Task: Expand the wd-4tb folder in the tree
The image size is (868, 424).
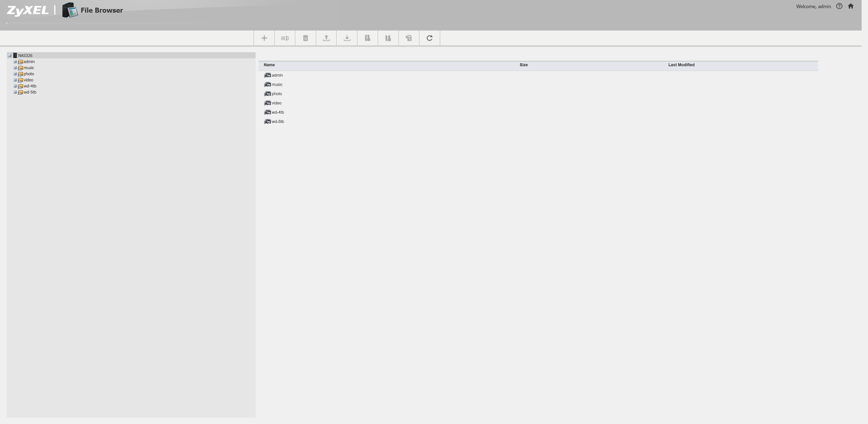Action: (15, 86)
